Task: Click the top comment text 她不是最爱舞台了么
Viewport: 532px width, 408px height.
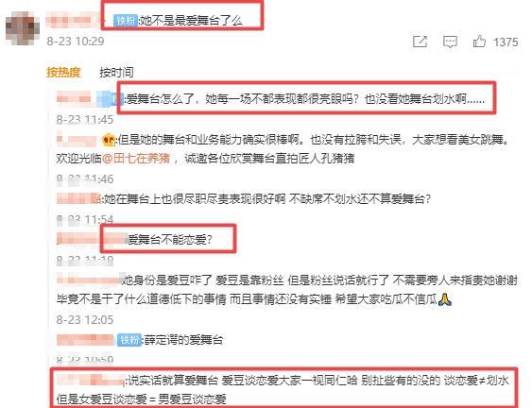Action: 192,21
